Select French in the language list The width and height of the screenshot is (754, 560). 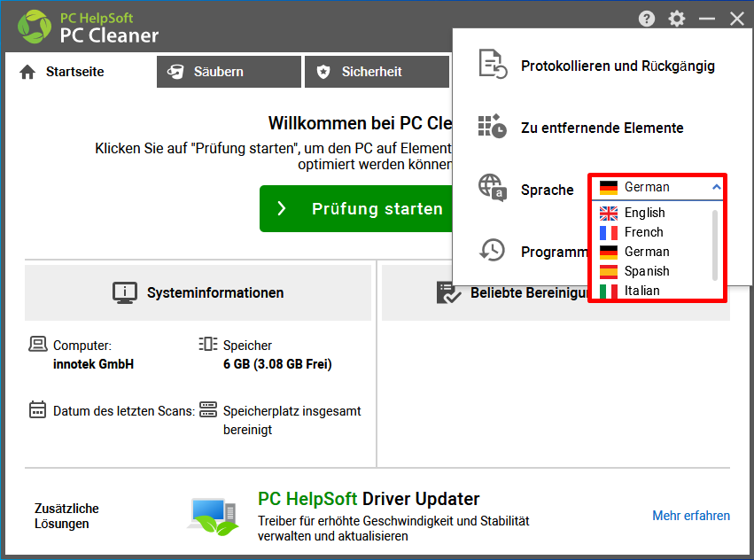coord(652,232)
